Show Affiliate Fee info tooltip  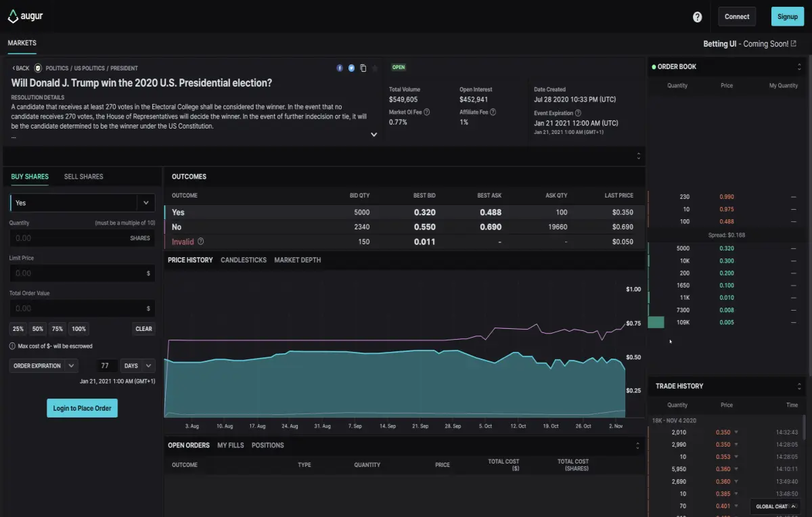493,112
